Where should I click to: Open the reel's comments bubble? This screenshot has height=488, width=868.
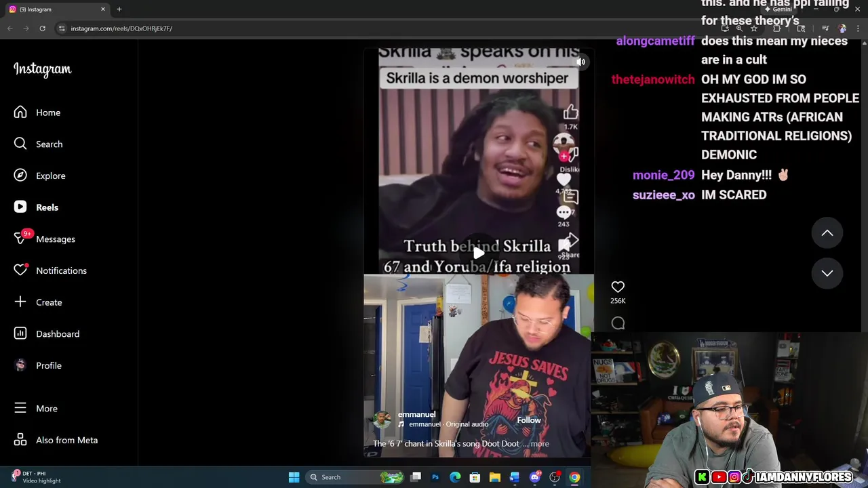pos(618,323)
